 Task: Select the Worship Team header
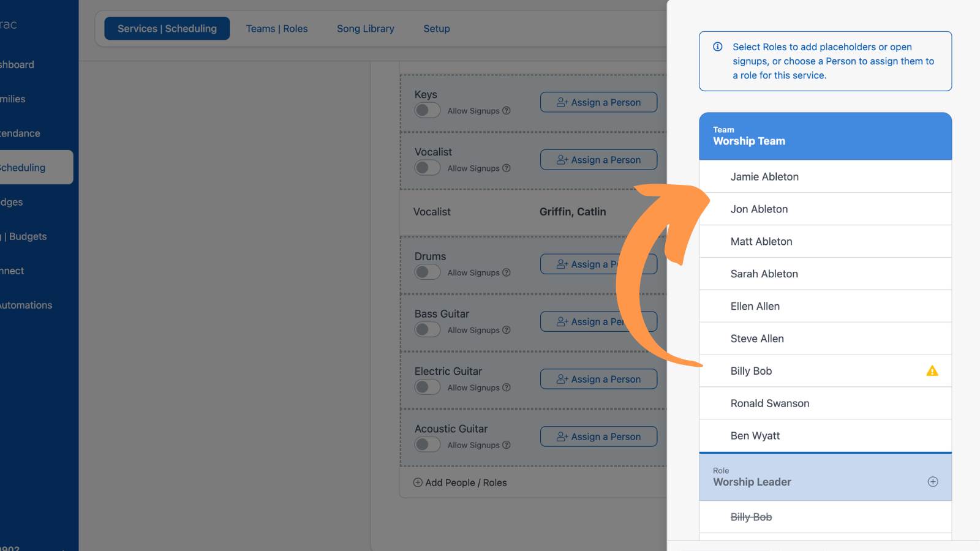(825, 136)
